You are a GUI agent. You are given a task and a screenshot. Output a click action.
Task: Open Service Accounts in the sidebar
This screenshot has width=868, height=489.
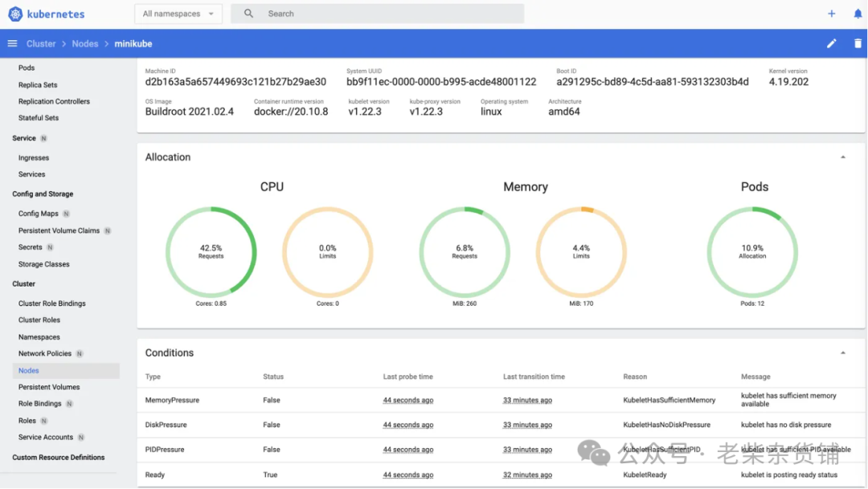tap(45, 437)
